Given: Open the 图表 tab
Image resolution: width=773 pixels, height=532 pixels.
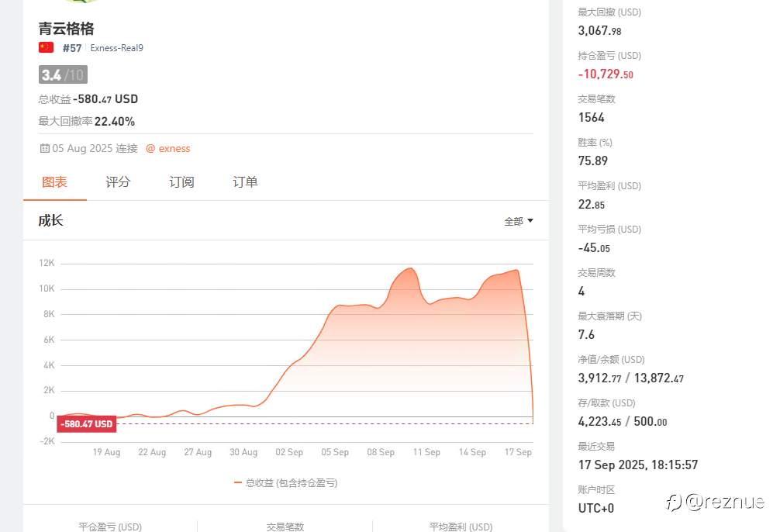Looking at the screenshot, I should 54,182.
